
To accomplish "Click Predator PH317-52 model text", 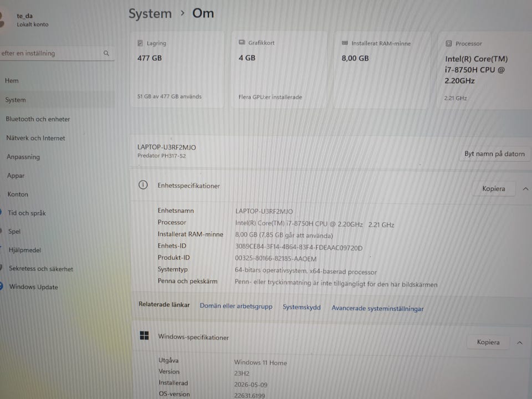I will click(161, 156).
